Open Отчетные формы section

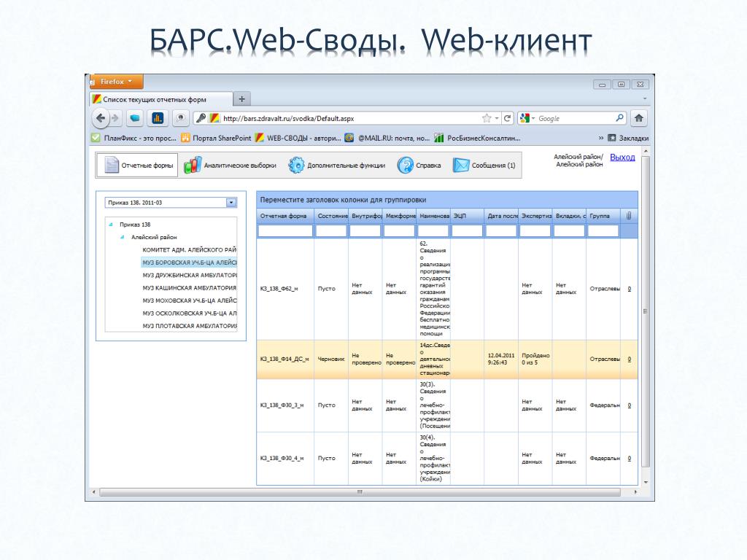coord(136,166)
